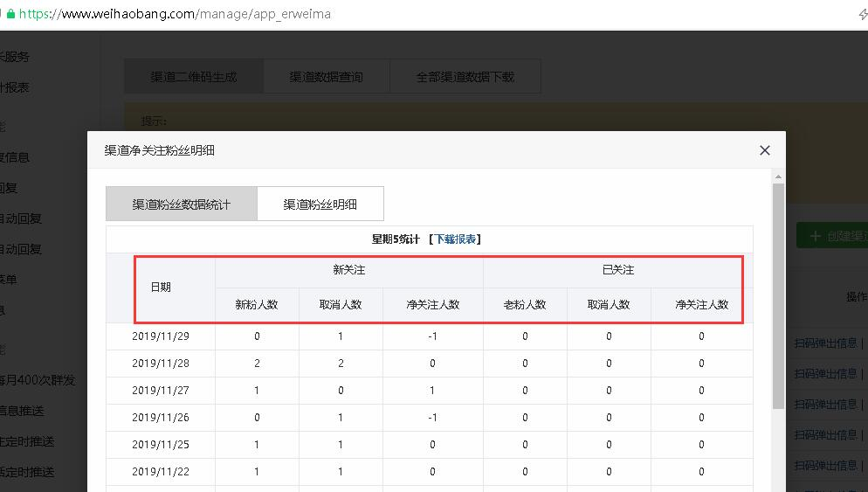Click the 新关注 group header
The height and width of the screenshot is (492, 868).
click(x=349, y=270)
